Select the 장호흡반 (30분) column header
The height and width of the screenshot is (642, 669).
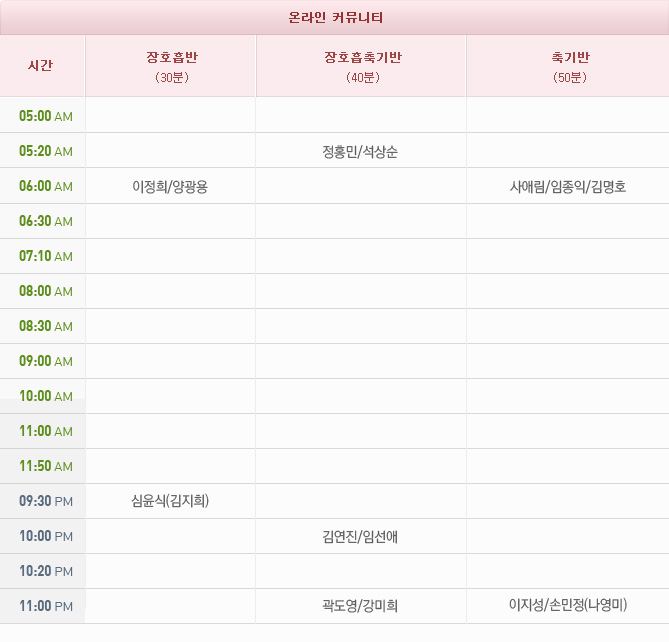pyautogui.click(x=171, y=66)
